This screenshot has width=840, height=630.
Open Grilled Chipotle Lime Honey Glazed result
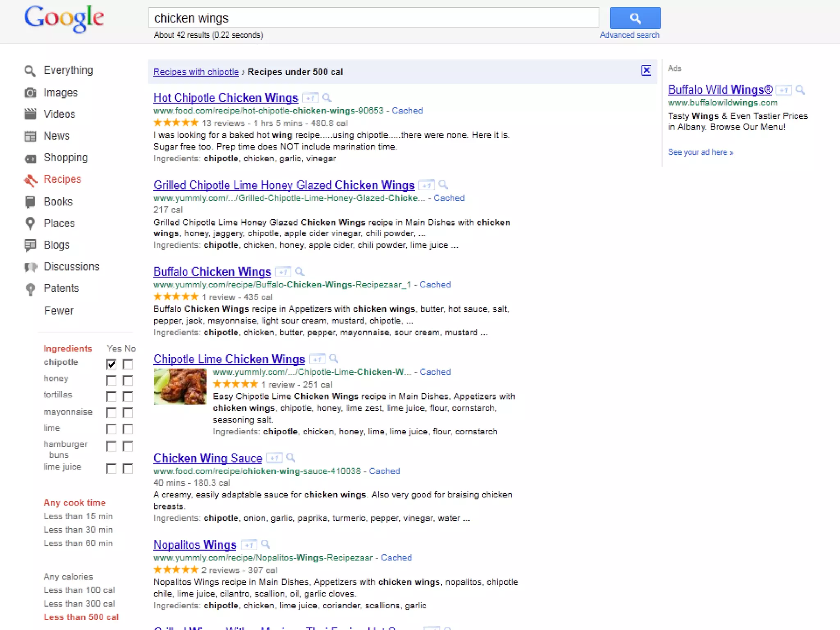pyautogui.click(x=284, y=185)
